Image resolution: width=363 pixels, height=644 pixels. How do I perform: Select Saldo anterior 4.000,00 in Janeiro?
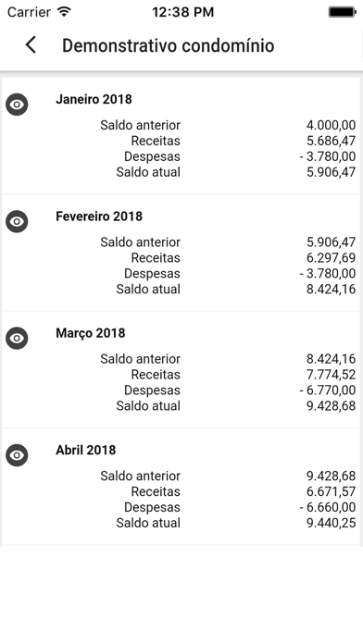331,125
